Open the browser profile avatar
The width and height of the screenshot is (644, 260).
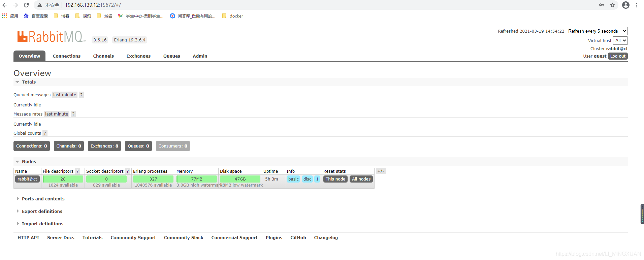[x=626, y=5]
